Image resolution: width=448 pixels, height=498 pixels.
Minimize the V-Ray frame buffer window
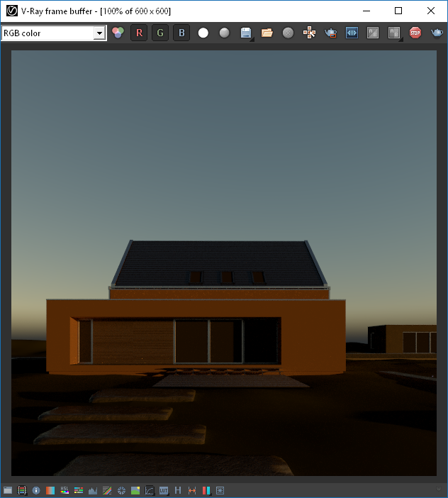tap(366, 11)
